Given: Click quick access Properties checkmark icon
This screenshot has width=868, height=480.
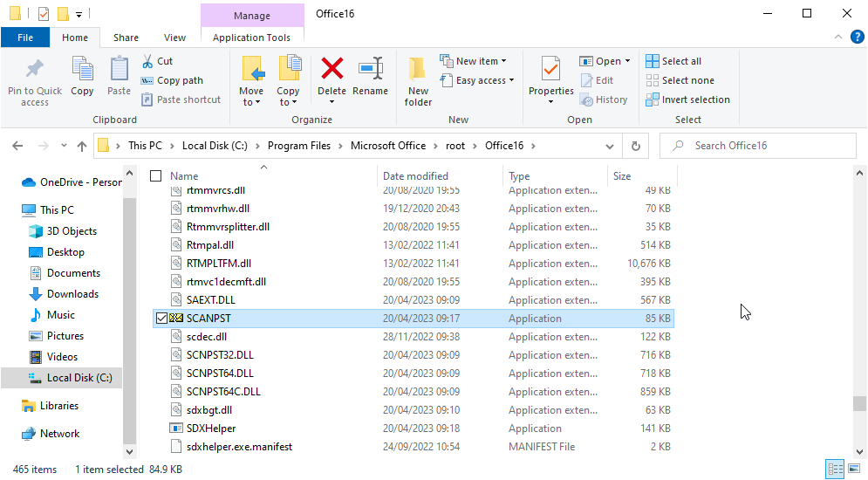Looking at the screenshot, I should (x=44, y=13).
